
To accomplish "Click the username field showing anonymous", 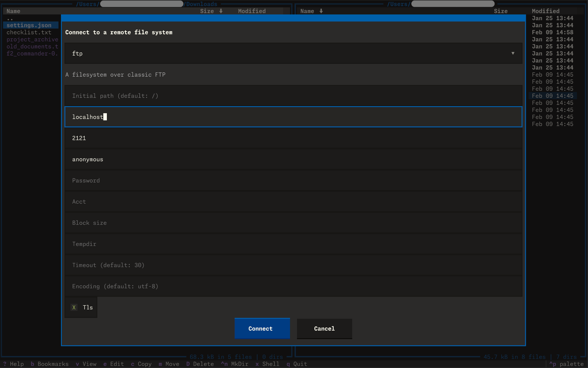I will click(293, 159).
